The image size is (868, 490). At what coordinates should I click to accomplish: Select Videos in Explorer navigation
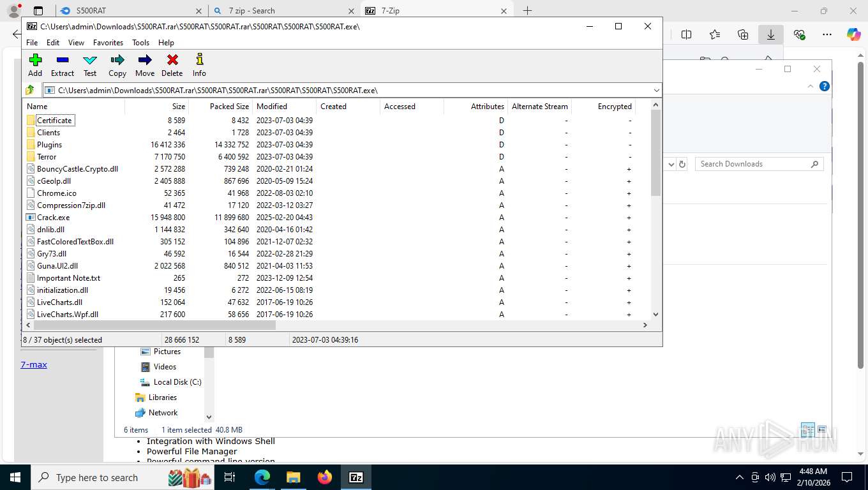click(x=158, y=367)
